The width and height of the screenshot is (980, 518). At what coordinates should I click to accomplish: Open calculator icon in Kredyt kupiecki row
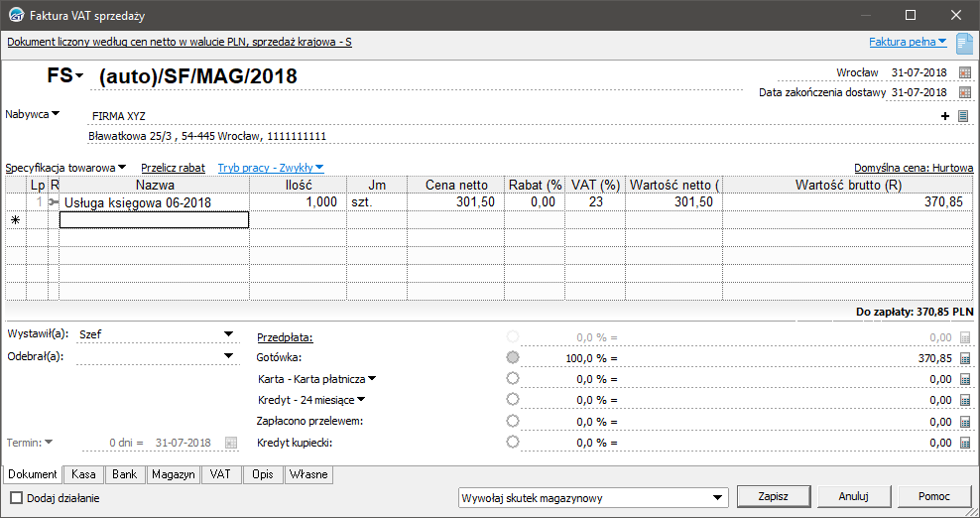pyautogui.click(x=965, y=443)
